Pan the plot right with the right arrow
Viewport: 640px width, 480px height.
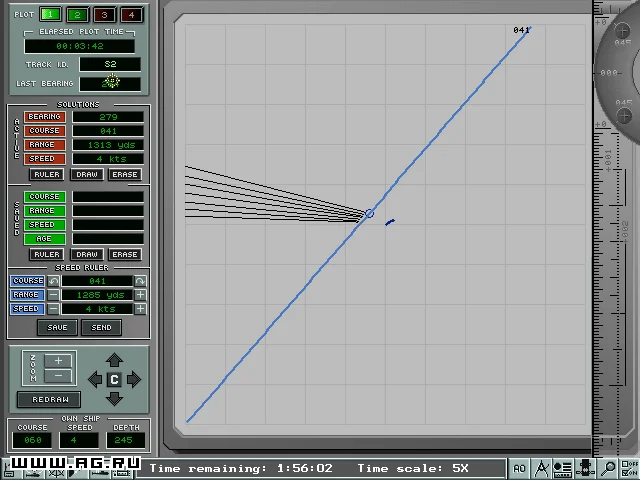(134, 380)
